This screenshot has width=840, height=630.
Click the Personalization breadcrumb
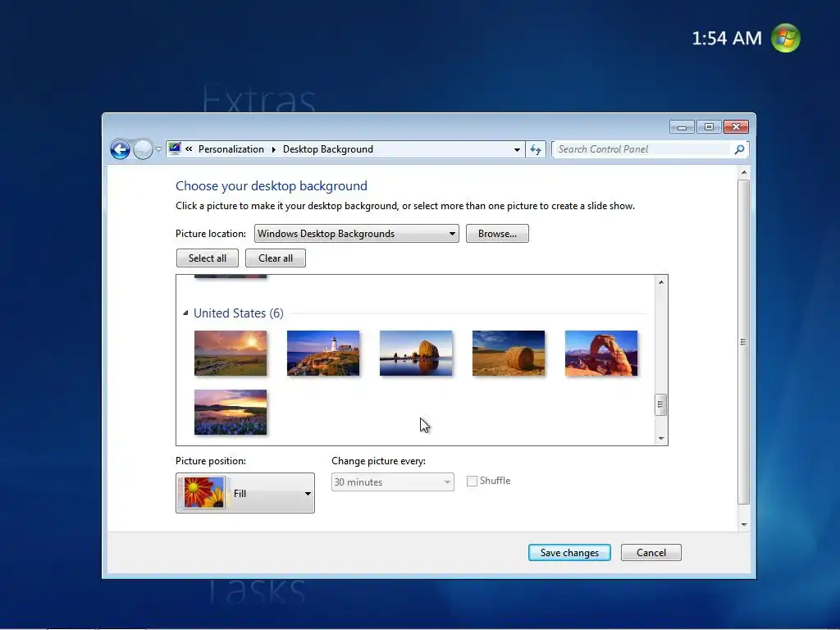pyautogui.click(x=231, y=149)
